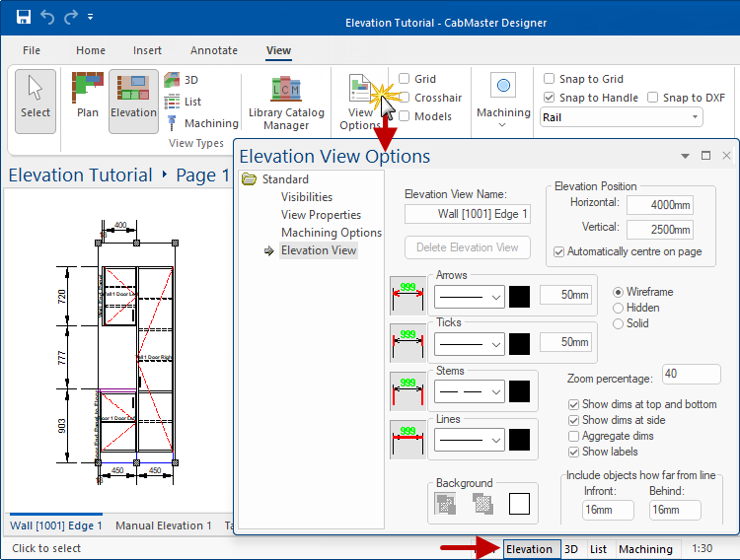Toggle Show dims at side
The width and height of the screenshot is (740, 560).
coord(574,420)
